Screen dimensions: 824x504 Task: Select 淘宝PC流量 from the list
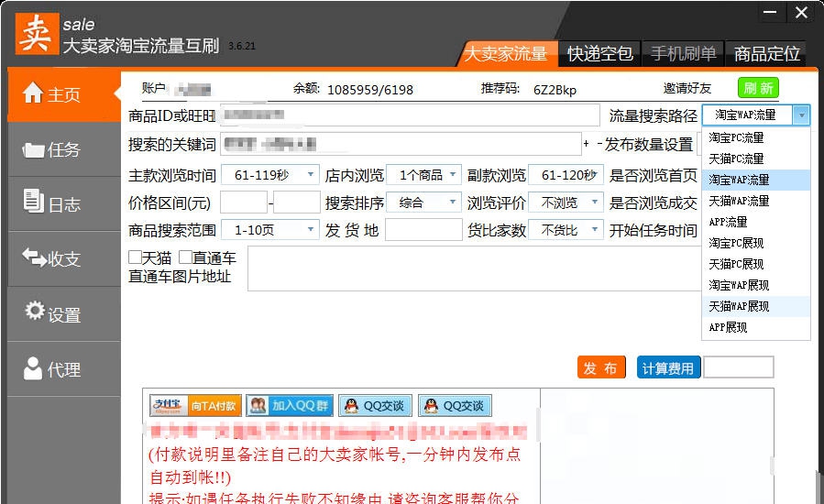[755, 137]
